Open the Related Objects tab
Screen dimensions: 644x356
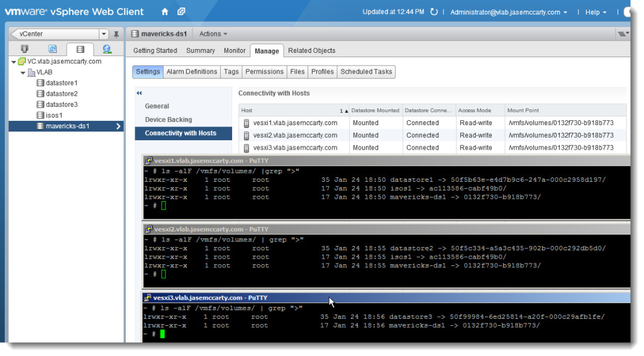click(x=311, y=50)
